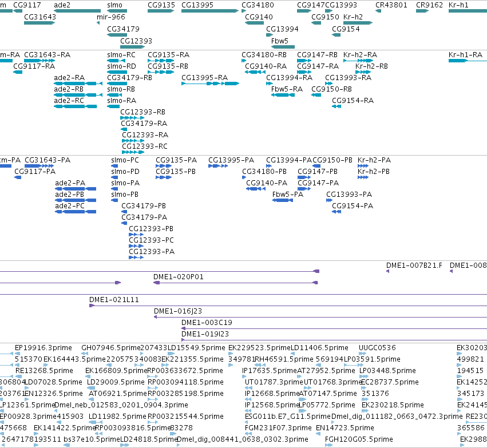Click the CG9140 gene label
This screenshot has height=448, width=487.
[259, 17]
